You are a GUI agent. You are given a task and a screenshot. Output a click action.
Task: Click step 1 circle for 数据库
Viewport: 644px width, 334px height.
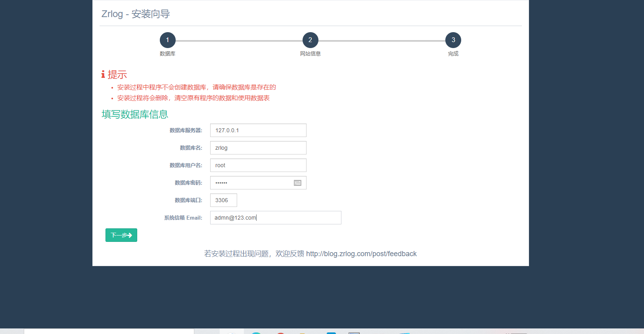pos(167,40)
